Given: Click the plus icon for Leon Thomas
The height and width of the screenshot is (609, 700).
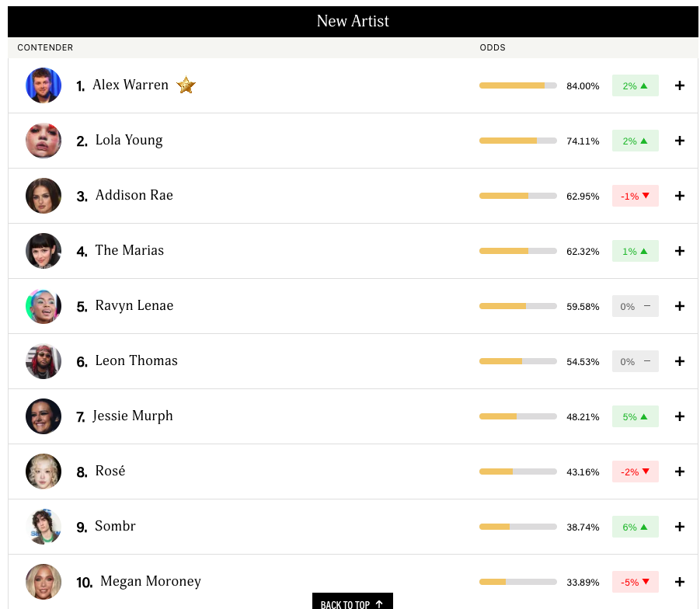Looking at the screenshot, I should 680,361.
